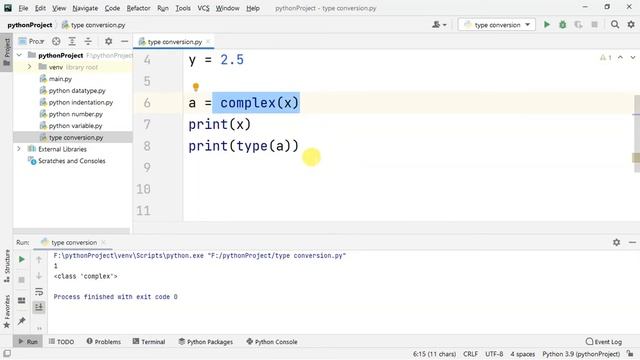
Task: Open the File menu
Action: pos(23,8)
